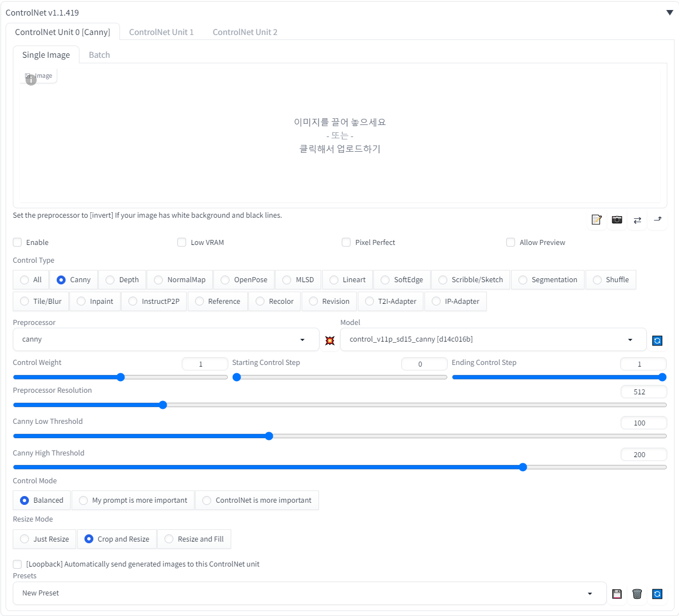Check Allow Preview
Screen dimensions: 679x616
511,242
